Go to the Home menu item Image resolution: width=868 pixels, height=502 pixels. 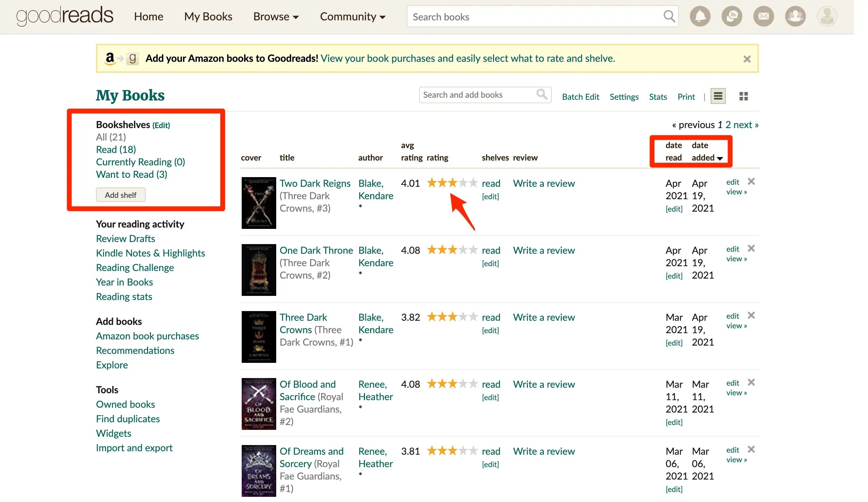point(148,16)
